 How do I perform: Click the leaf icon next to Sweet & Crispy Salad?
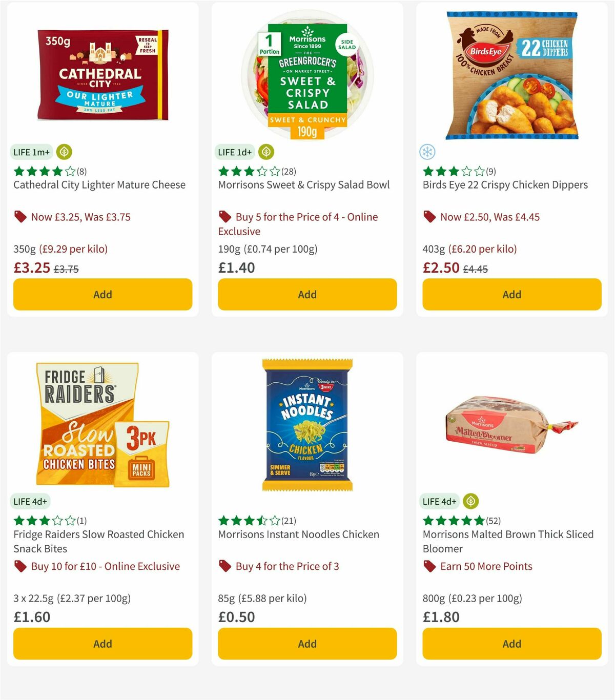[265, 152]
